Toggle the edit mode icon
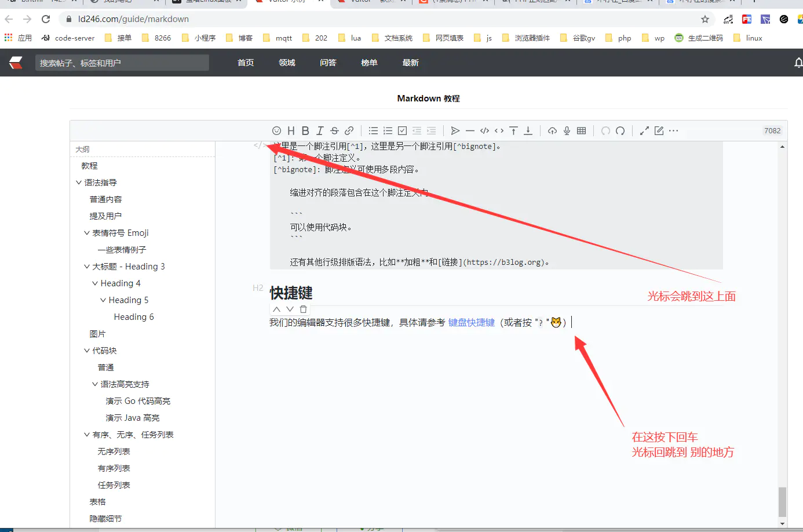Image resolution: width=803 pixels, height=532 pixels. [659, 131]
